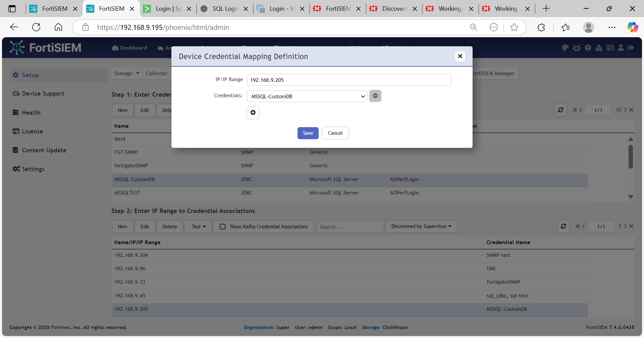Viewport: 644px width, 338px height.
Task: Refresh the Step 2 associations table
Action: click(x=563, y=226)
